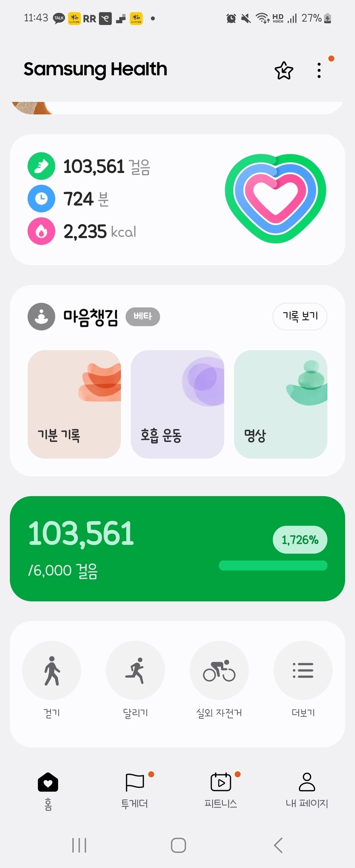
Task: Open the 명상 meditation card
Action: pyautogui.click(x=281, y=404)
